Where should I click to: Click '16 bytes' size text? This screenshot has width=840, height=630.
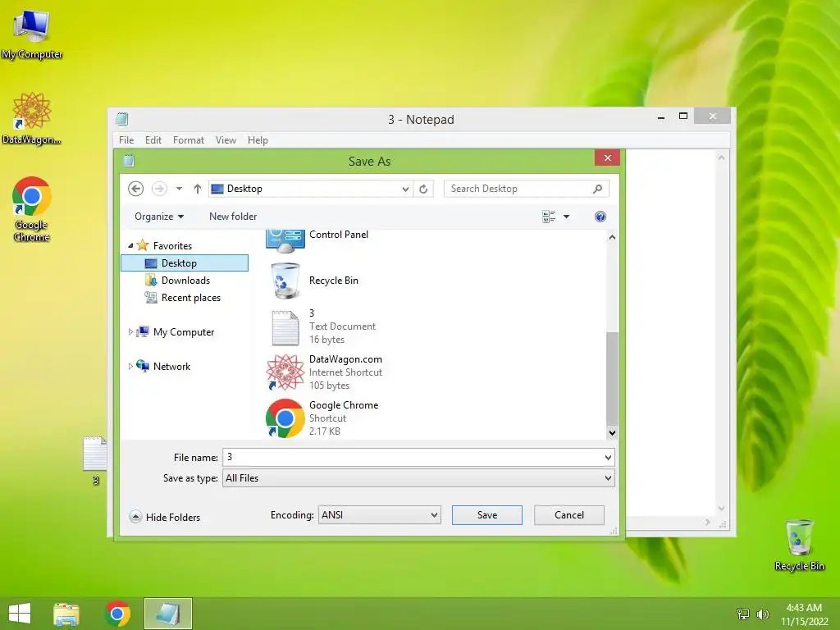click(x=326, y=340)
